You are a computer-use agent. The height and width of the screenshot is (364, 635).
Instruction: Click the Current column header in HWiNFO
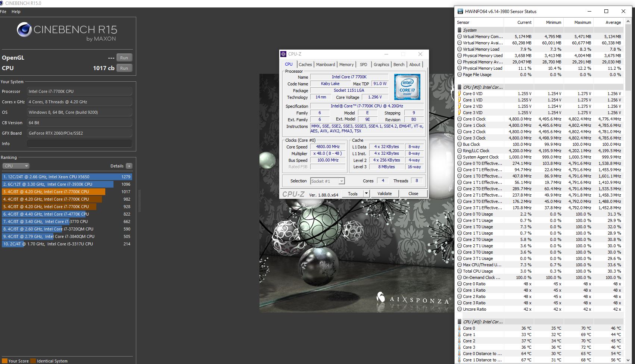[519, 22]
